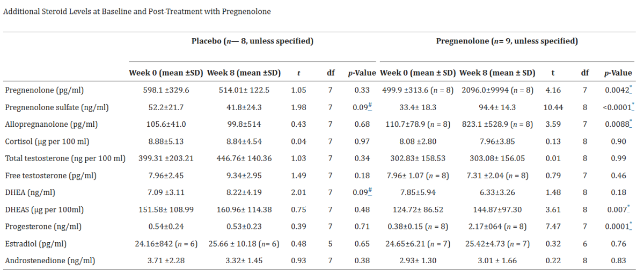Click the Androstenedione row label

pos(49,261)
